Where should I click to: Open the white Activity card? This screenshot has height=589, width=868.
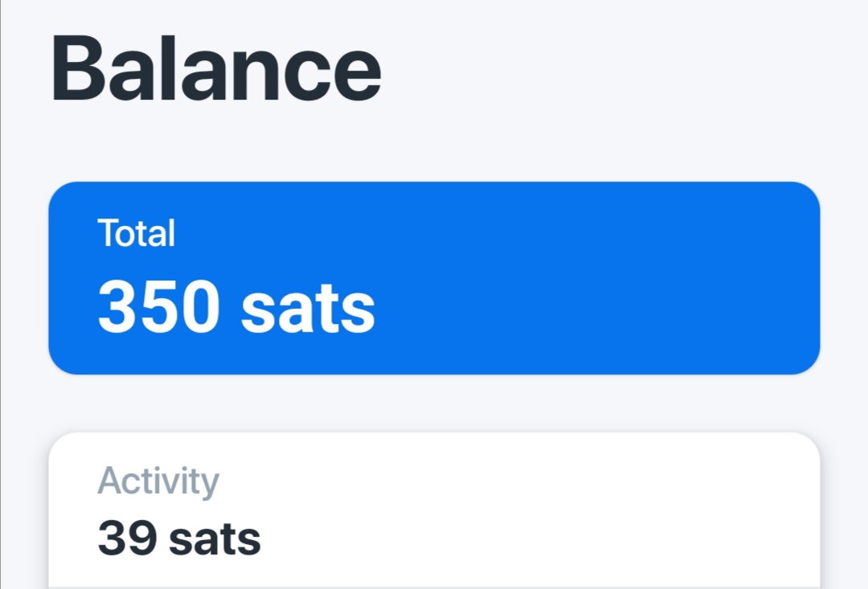point(434,510)
